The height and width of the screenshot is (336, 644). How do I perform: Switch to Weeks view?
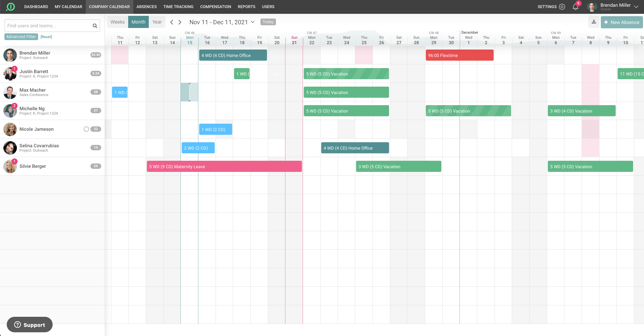point(117,22)
